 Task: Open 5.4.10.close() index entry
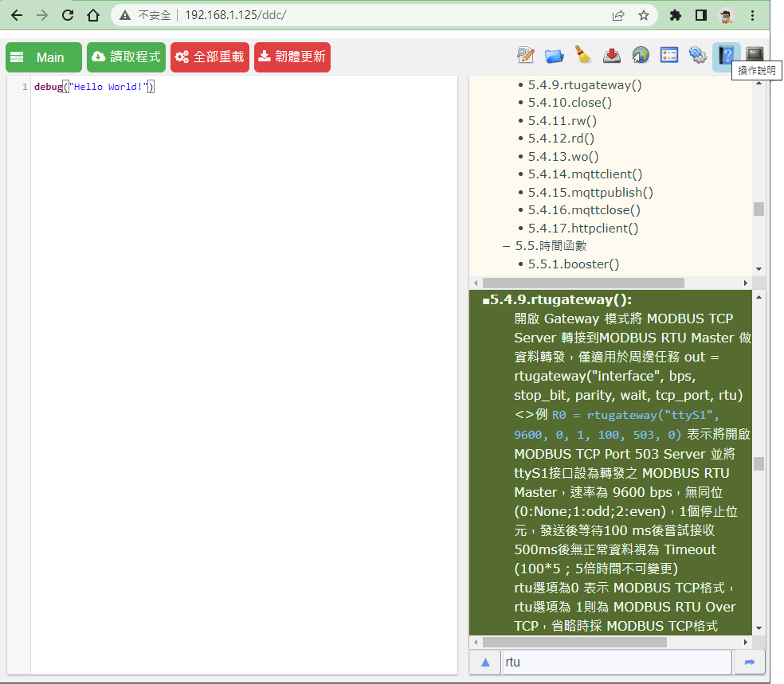570,103
